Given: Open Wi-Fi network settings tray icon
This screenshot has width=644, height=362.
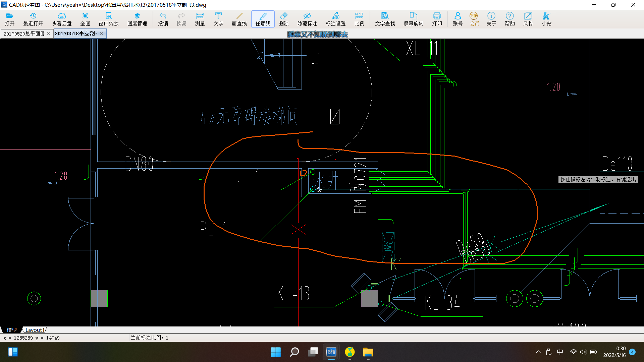Looking at the screenshot, I should [x=573, y=352].
